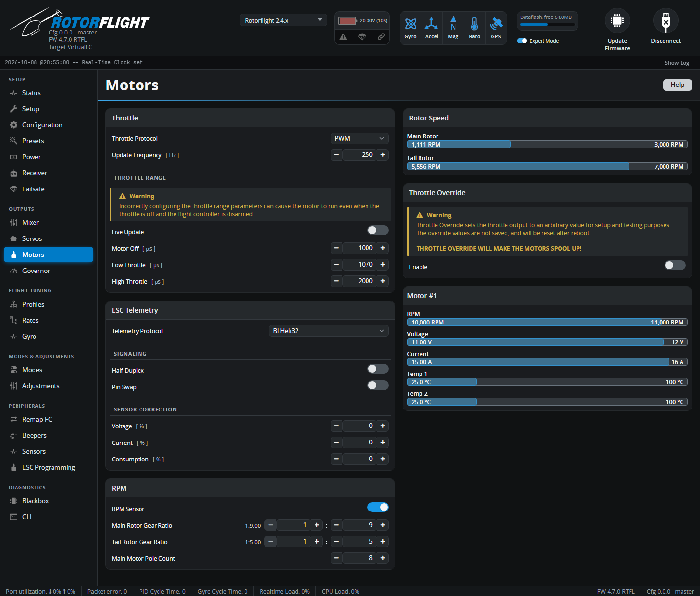Click the battery voltage icon
Image resolution: width=700 pixels, height=596 pixels.
348,21
